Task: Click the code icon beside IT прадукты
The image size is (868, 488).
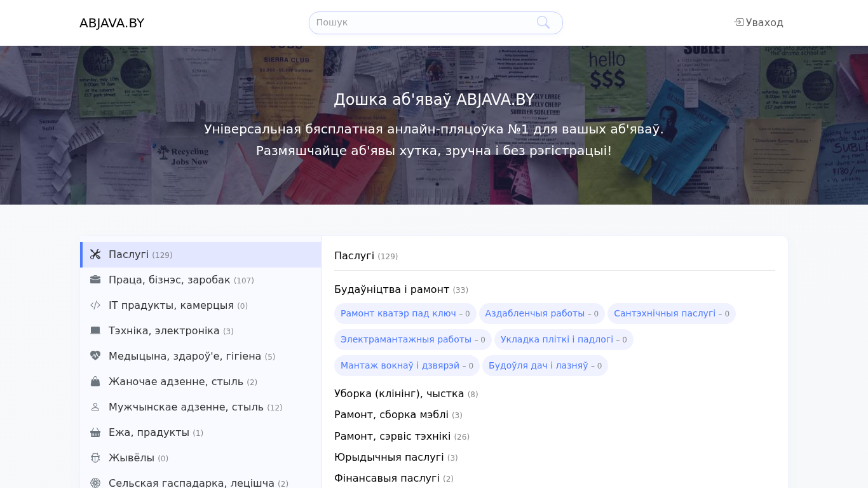Action: pyautogui.click(x=95, y=305)
